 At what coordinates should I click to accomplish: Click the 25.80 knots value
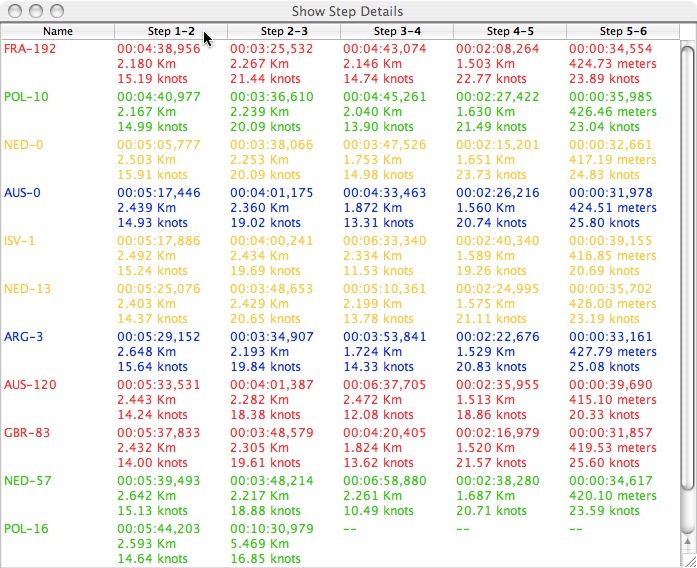click(x=604, y=223)
